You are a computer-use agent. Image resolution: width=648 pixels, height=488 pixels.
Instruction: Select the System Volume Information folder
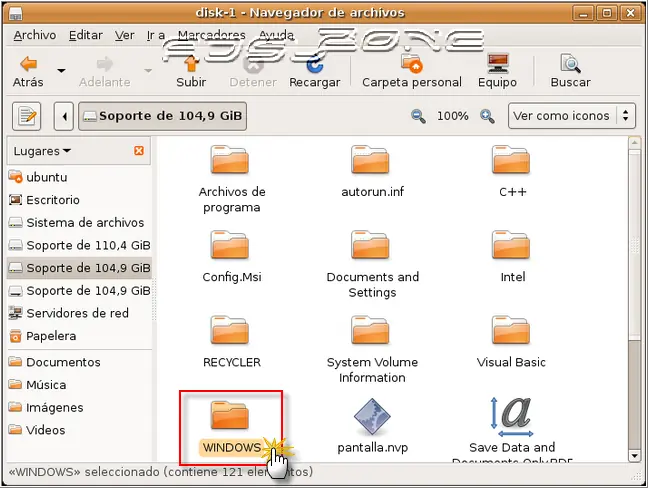[x=370, y=330]
